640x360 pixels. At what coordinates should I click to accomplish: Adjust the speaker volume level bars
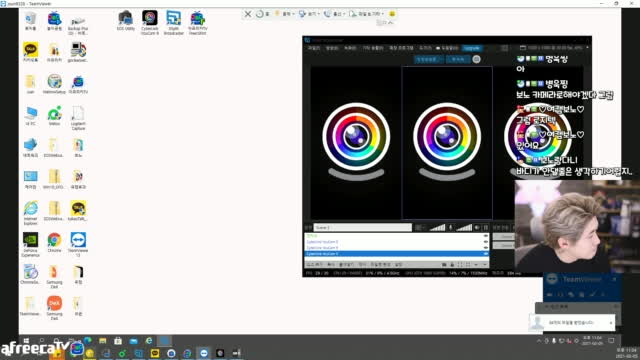[x=437, y=227]
